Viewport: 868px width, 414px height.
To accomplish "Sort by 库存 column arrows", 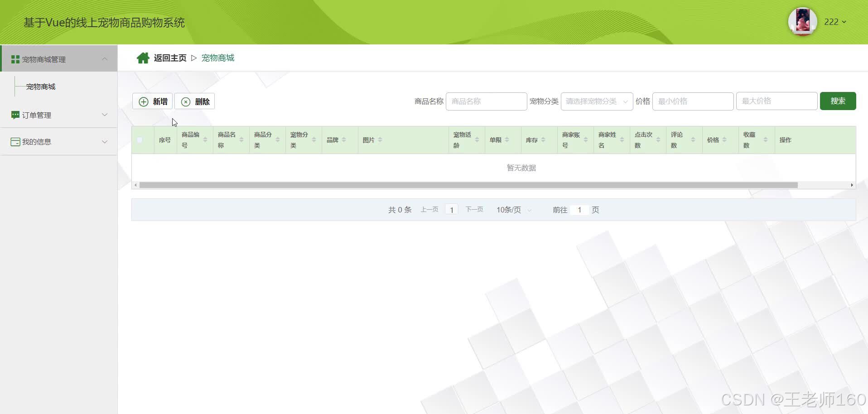I will (543, 140).
